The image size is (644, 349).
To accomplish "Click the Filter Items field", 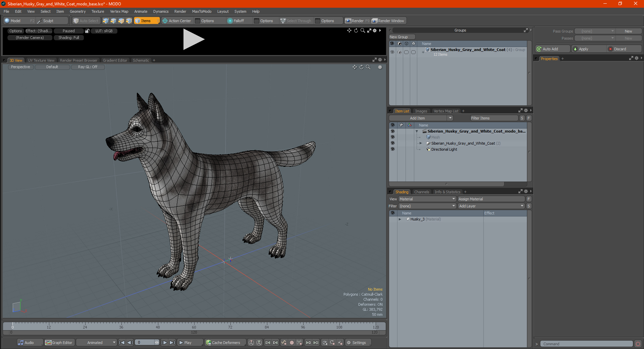I will click(x=494, y=118).
